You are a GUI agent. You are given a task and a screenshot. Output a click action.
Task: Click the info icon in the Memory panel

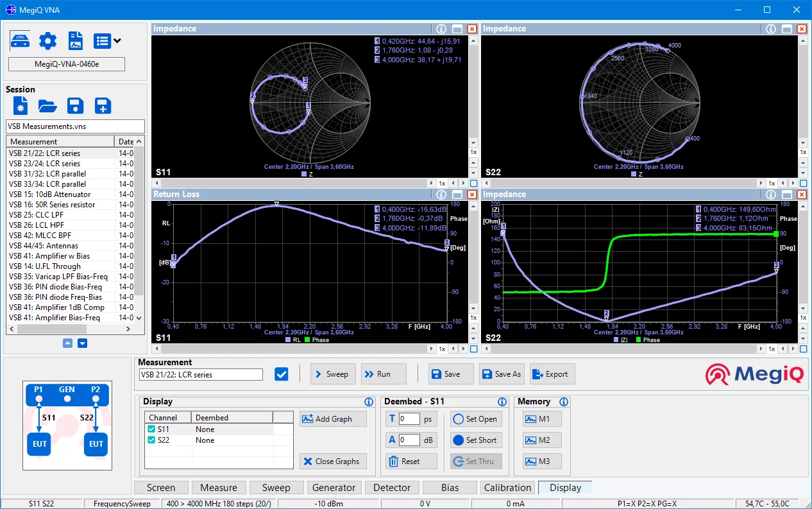tap(564, 402)
